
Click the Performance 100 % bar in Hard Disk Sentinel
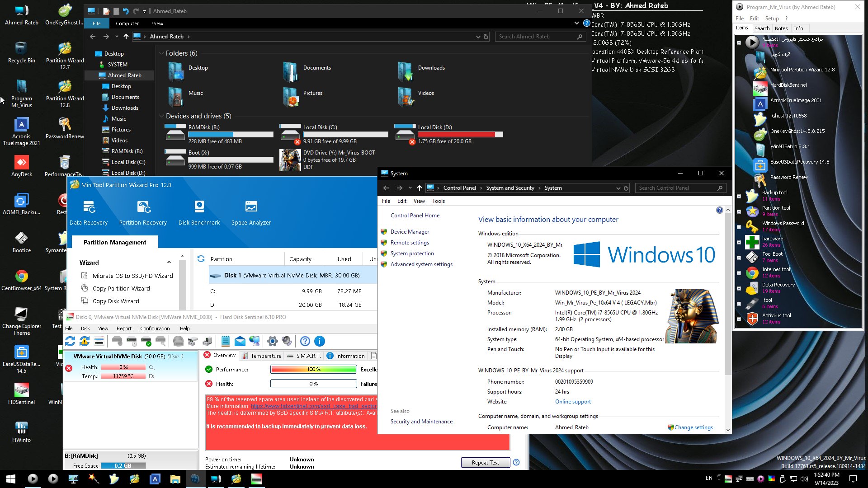tap(314, 370)
